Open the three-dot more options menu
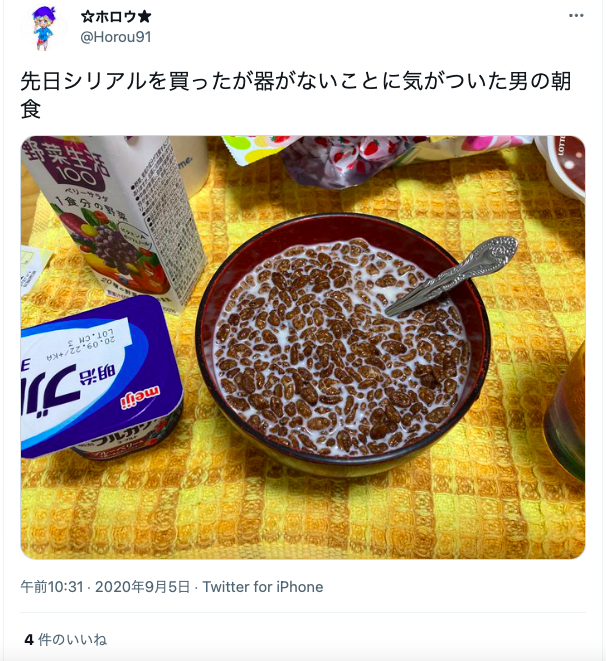Viewport: 606px width, 661px height. click(576, 16)
